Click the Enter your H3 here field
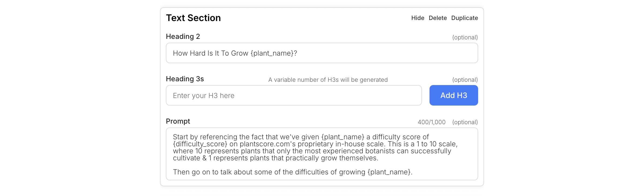This screenshot has width=644, height=196. tap(294, 95)
